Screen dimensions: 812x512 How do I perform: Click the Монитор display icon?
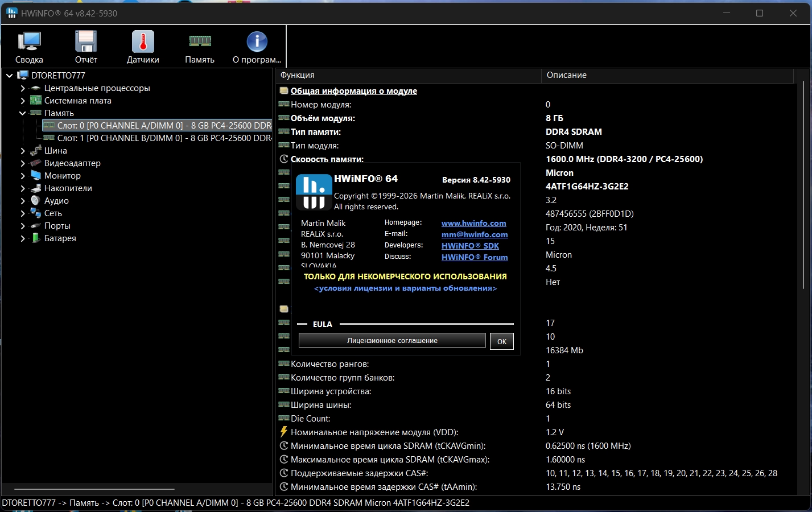click(x=35, y=176)
